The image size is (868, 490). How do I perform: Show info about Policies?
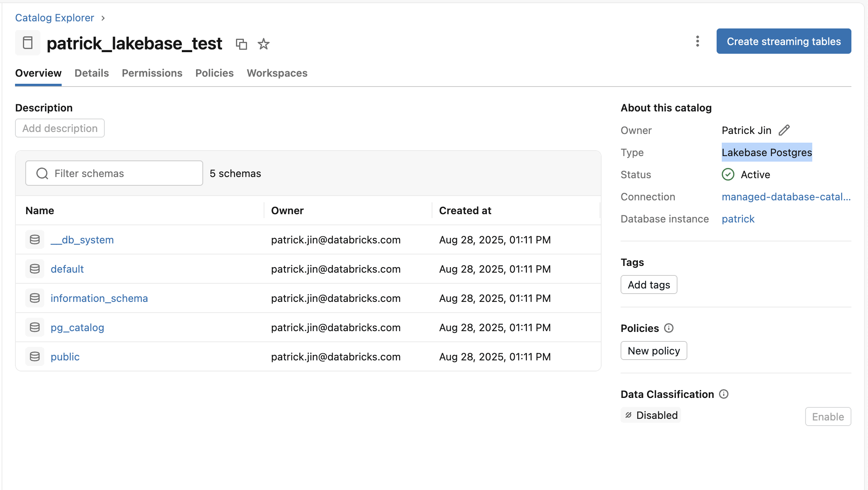click(x=669, y=328)
